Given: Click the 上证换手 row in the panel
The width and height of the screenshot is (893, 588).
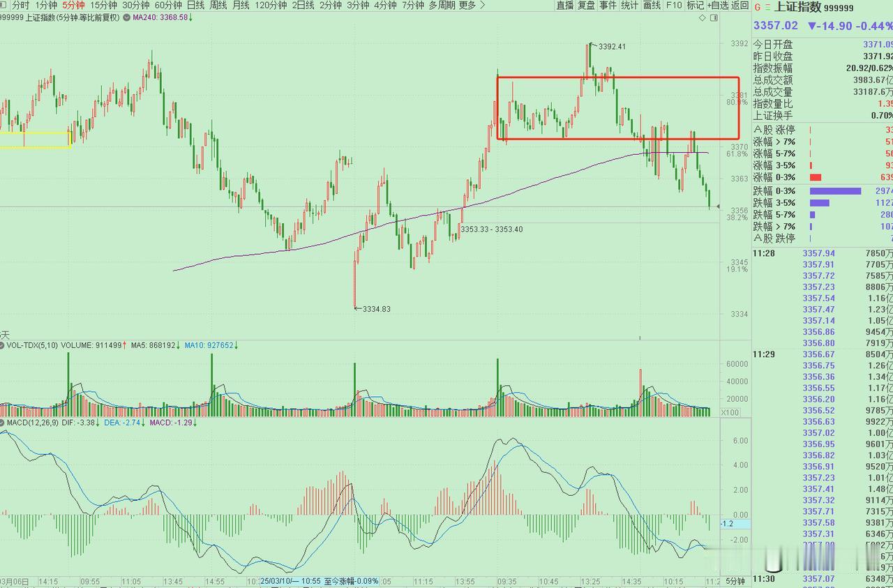Looking at the screenshot, I should click(x=823, y=115).
